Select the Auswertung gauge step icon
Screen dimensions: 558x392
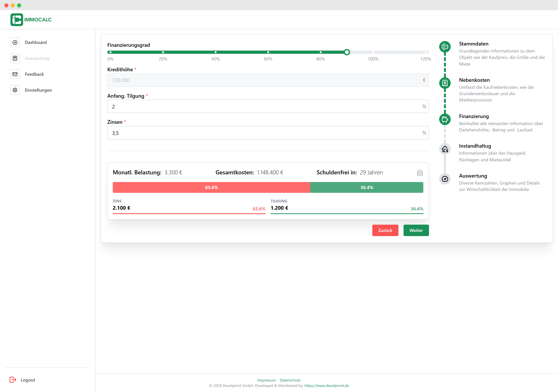tap(445, 179)
